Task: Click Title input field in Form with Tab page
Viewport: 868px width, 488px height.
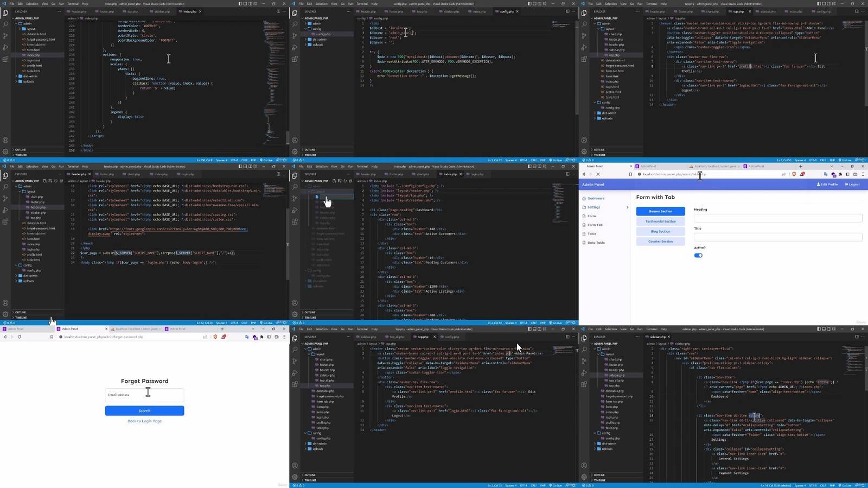Action: pyautogui.click(x=778, y=237)
